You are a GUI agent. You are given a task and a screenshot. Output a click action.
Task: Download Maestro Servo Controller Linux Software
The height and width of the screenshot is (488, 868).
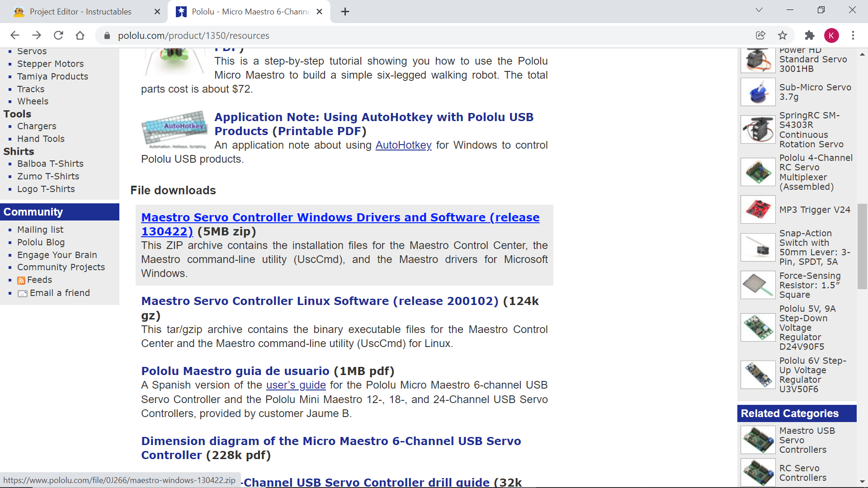coord(320,301)
